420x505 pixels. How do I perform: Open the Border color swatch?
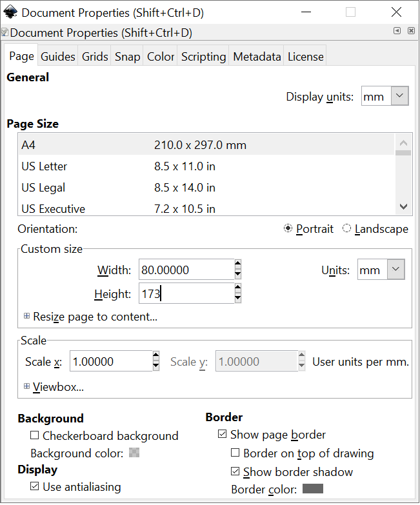[x=313, y=489]
